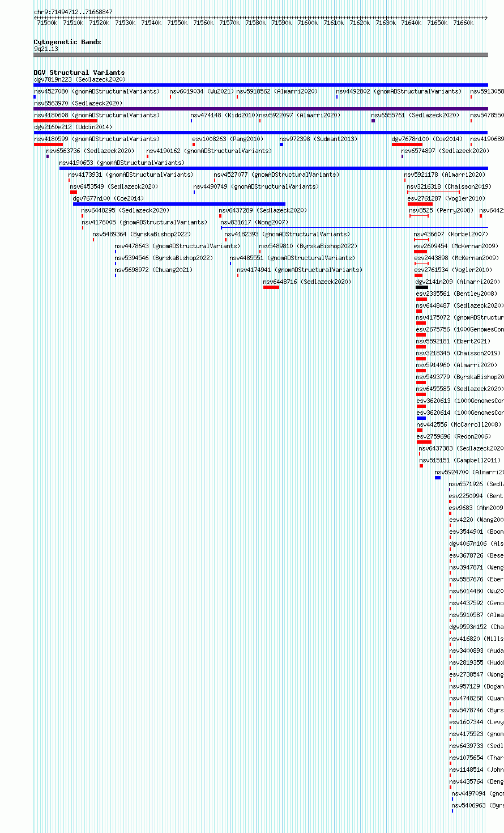504x833 pixels.
Task: Open variant nsv474148 (Kidd2010)
Action: coord(224,115)
